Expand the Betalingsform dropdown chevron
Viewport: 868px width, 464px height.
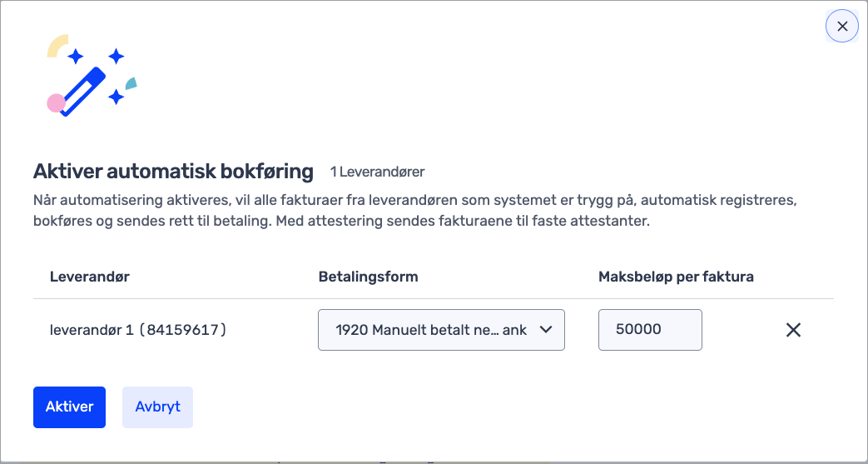point(546,330)
